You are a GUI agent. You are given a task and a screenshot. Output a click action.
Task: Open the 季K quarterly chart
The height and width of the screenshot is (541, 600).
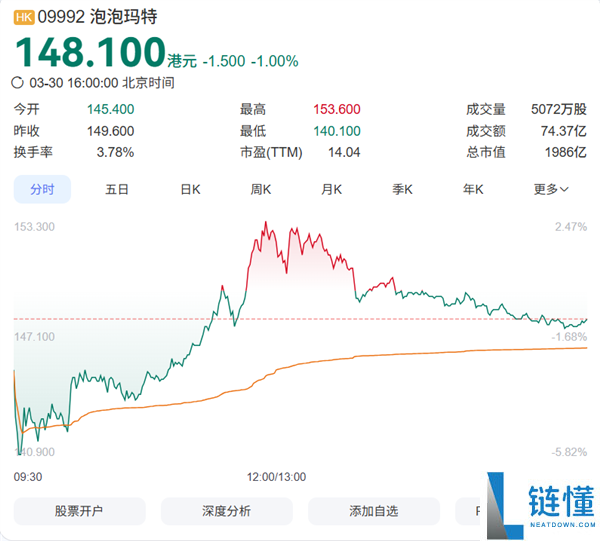(402, 189)
